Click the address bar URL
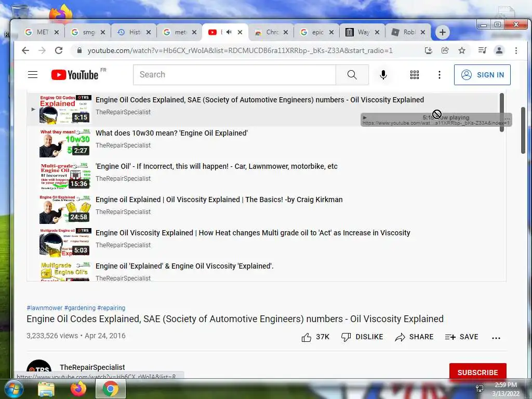The image size is (532, 399). coord(240,50)
